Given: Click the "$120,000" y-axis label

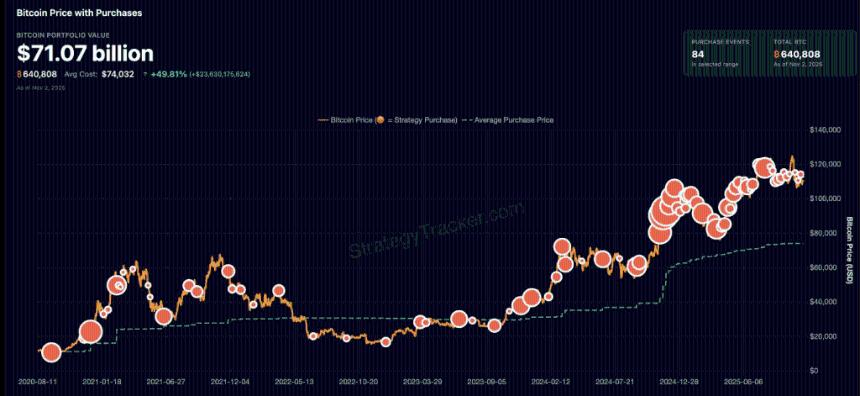Looking at the screenshot, I should 825,164.
